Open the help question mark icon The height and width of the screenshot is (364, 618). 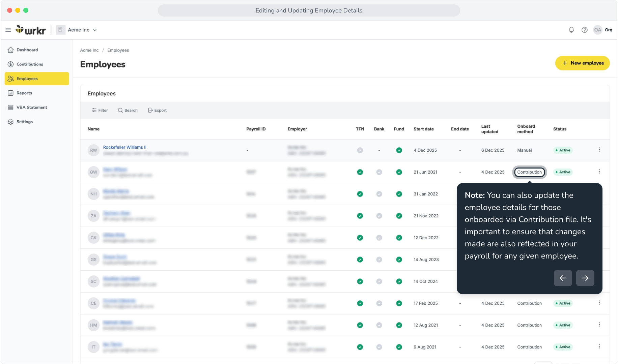[585, 30]
